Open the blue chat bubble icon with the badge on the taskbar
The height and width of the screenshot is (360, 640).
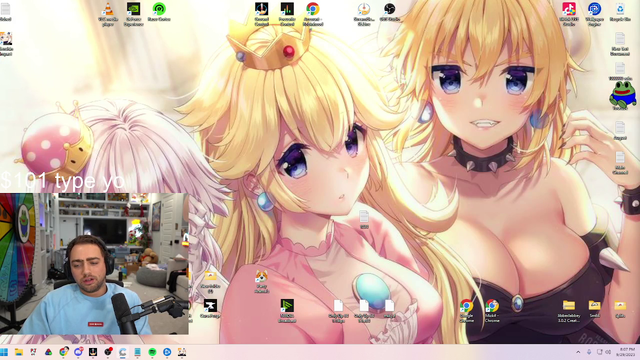pyautogui.click(x=78, y=352)
